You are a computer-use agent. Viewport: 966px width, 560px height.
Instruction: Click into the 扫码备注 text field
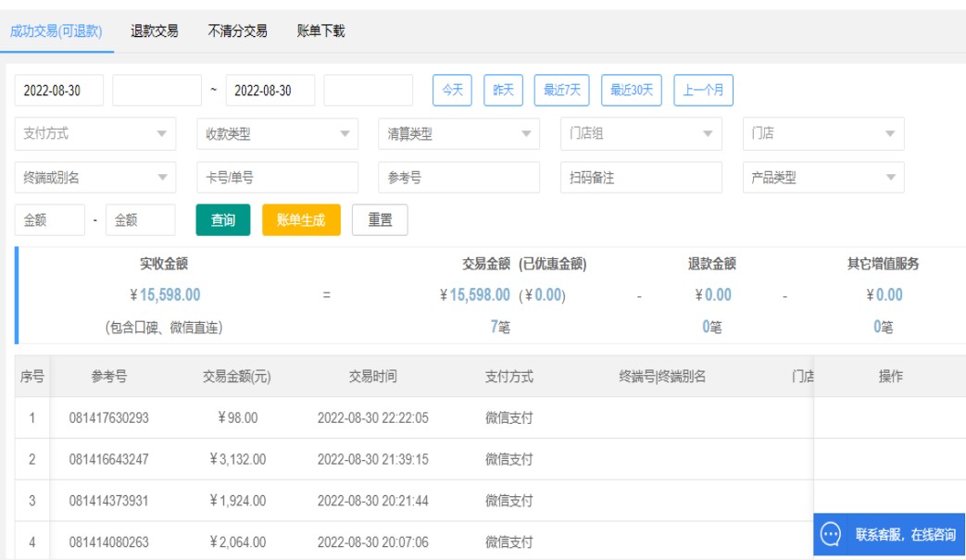(x=640, y=177)
